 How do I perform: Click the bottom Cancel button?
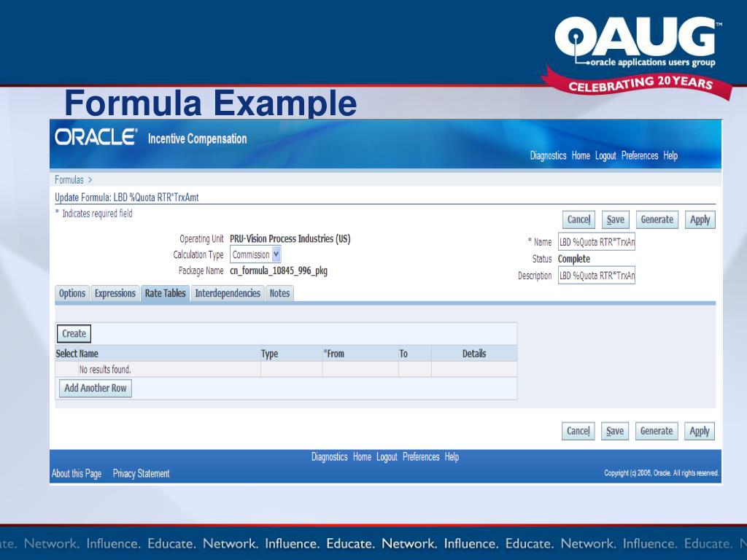578,431
